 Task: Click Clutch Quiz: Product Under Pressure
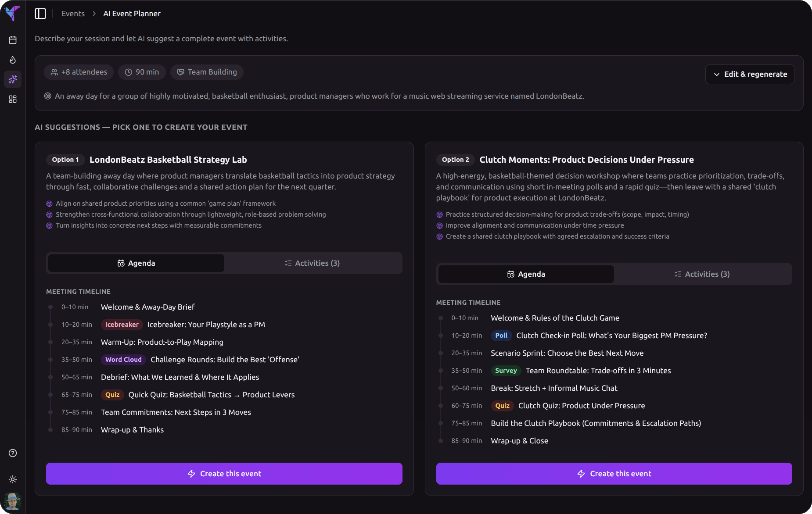pos(582,406)
